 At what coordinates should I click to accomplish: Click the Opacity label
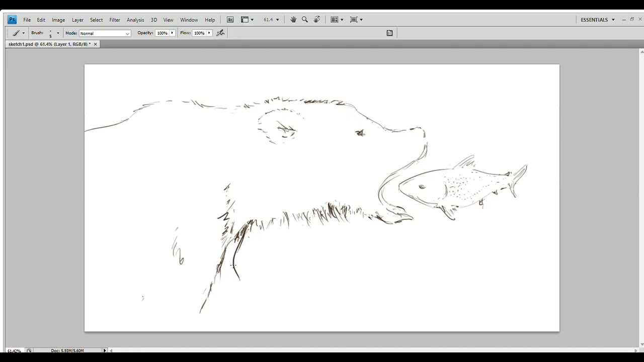pos(145,33)
